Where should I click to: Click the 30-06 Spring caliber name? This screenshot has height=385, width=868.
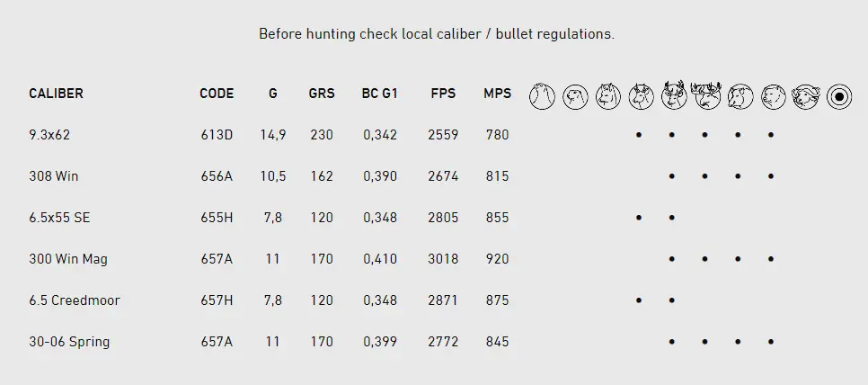point(69,342)
